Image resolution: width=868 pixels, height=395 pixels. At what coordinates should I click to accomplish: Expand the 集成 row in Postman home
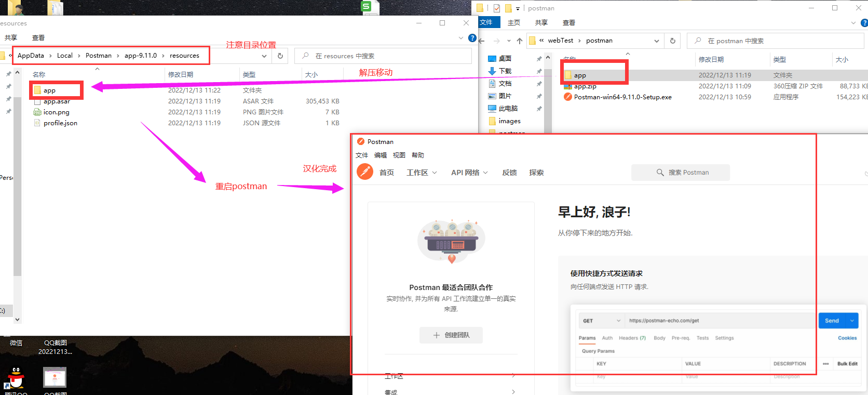(451, 392)
